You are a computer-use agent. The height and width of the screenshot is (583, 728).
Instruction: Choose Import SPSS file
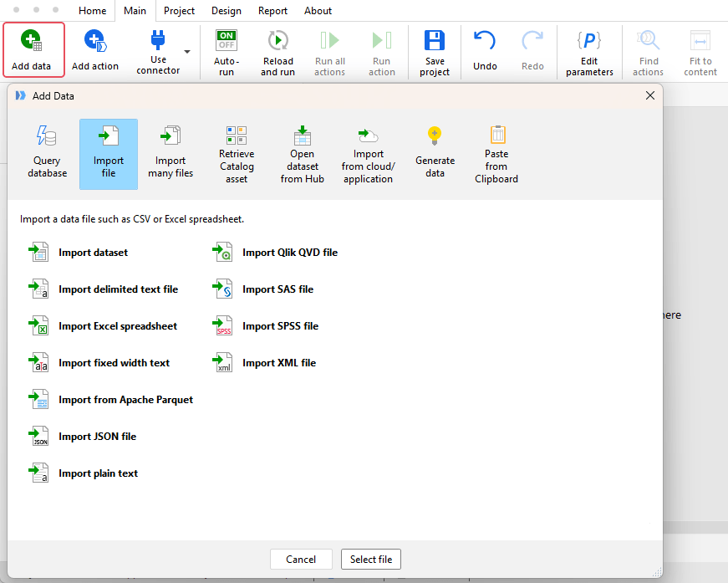(x=266, y=326)
